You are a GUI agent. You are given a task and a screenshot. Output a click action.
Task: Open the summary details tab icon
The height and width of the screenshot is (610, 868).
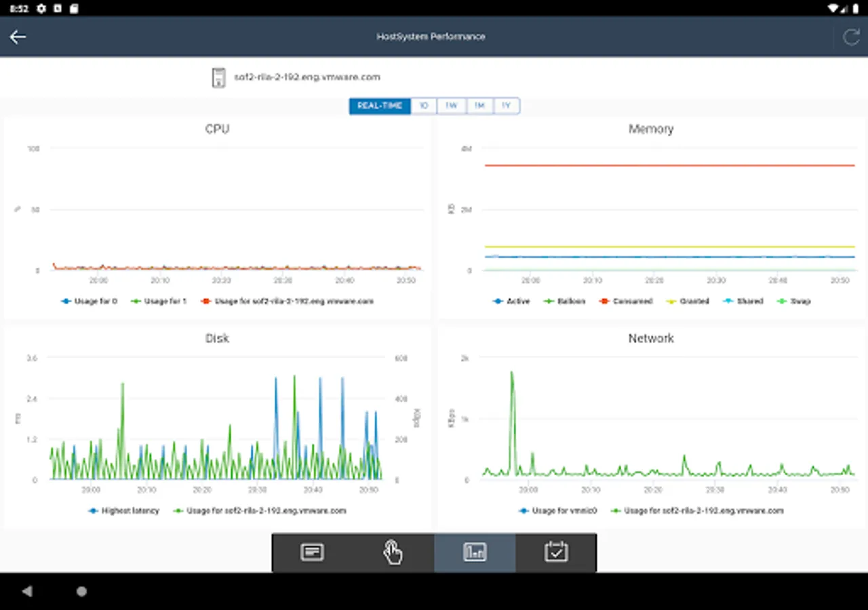(x=312, y=552)
